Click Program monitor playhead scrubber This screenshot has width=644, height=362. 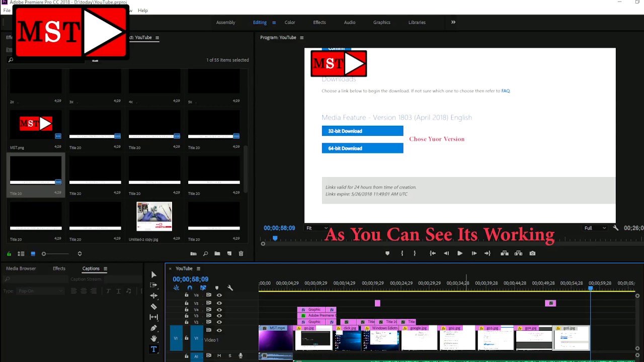click(275, 238)
